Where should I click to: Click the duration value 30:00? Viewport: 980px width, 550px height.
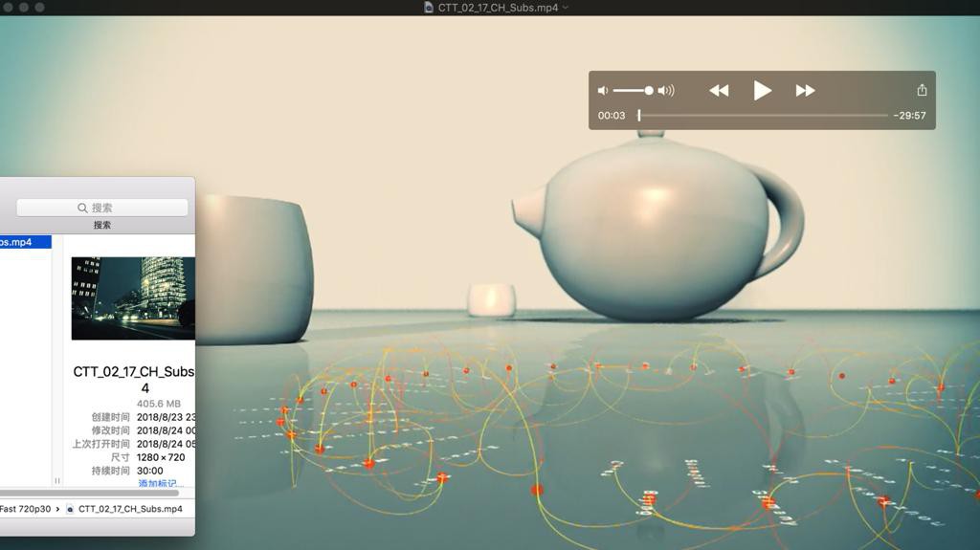(150, 471)
